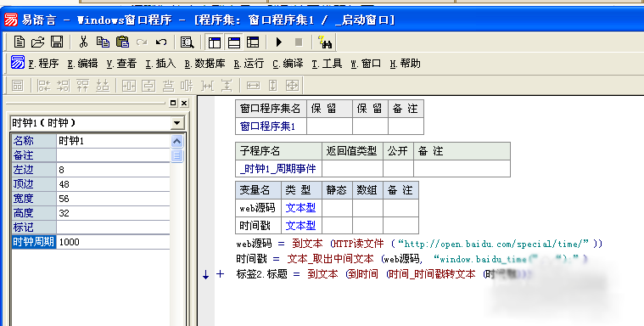Click the Stop square icon
The width and height of the screenshot is (644, 326).
(x=299, y=42)
